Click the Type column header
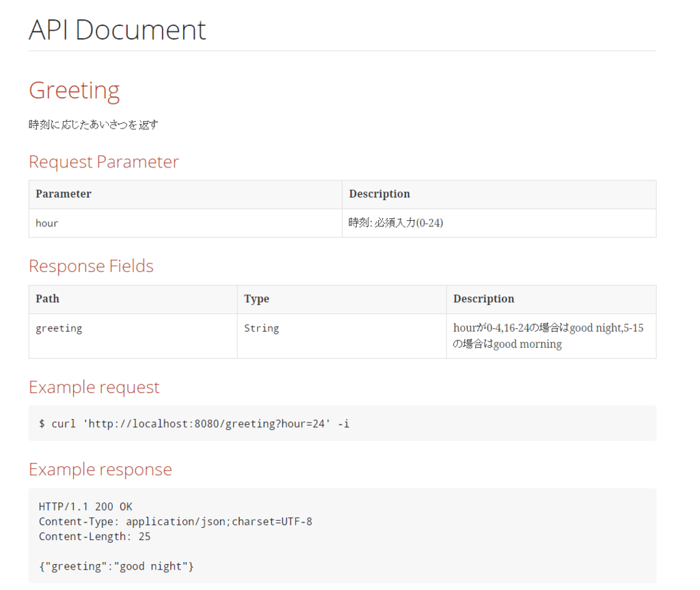This screenshot has width=700, height=590. pos(256,299)
